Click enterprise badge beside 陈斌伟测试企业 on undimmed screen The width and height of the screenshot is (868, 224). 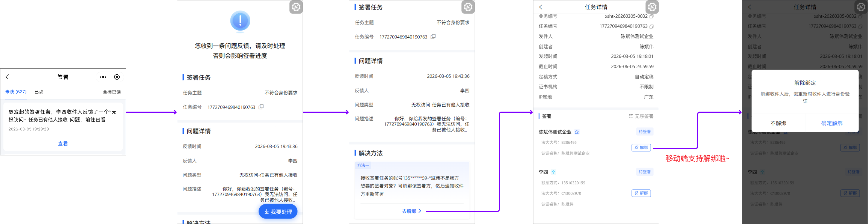(577, 132)
